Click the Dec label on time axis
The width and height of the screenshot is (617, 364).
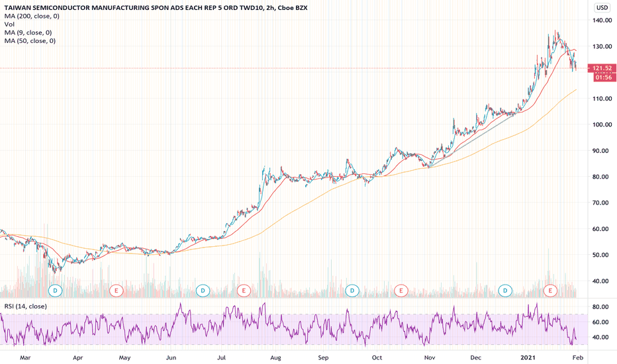pos(476,357)
